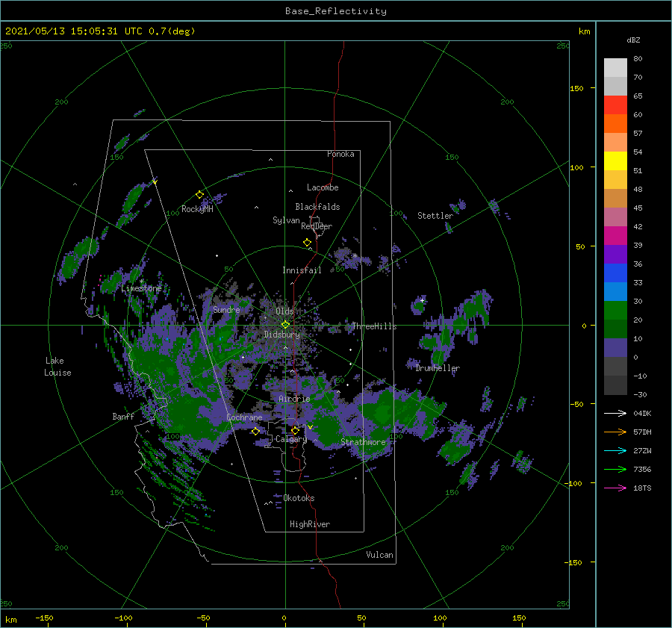
Task: Pick the purple 36–39 dBZ color band
Action: click(x=615, y=255)
